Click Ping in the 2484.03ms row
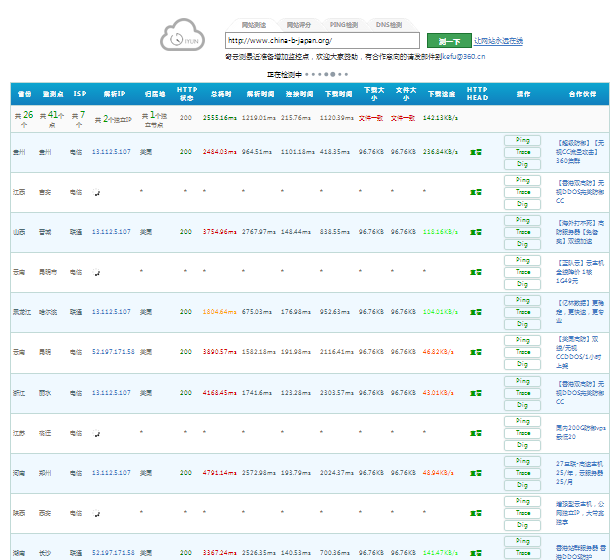Screen dimensions: 615x560 (522, 140)
